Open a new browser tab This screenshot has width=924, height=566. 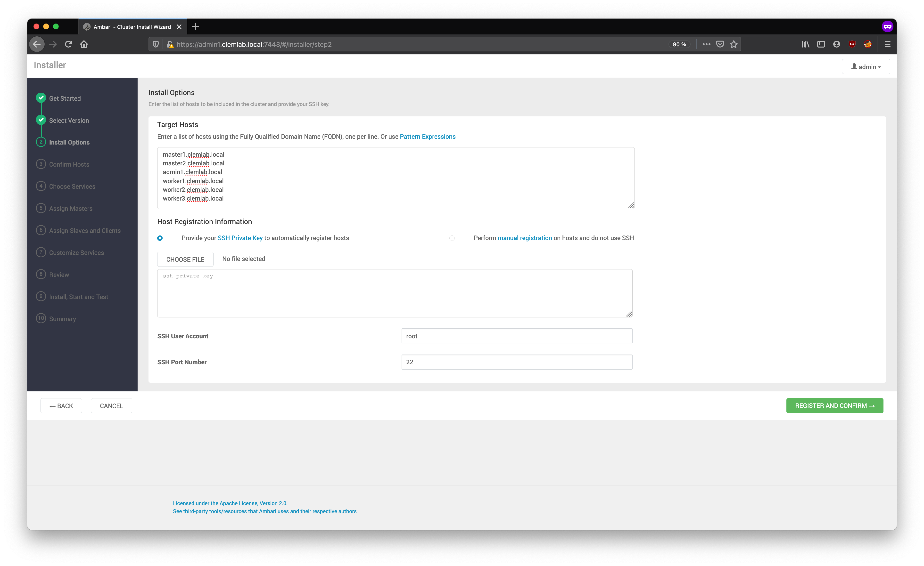pyautogui.click(x=195, y=27)
